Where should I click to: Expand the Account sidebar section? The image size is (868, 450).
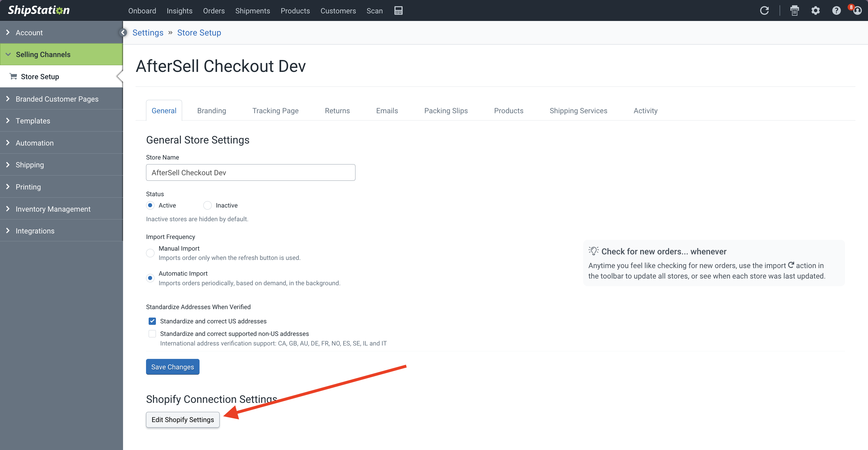[x=29, y=33]
